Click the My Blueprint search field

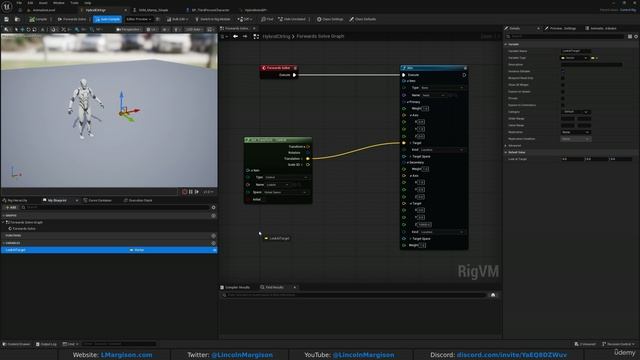[115, 207]
